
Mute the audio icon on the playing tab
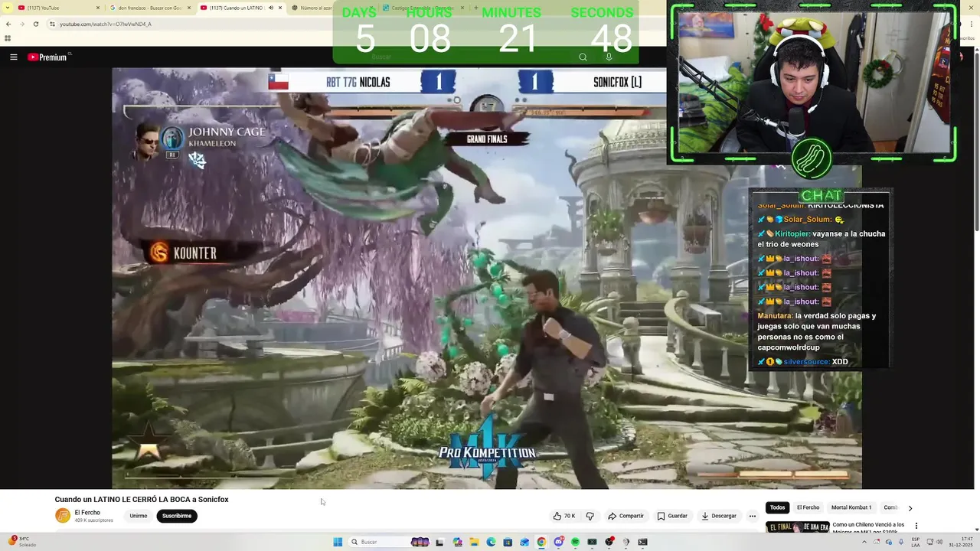270,8
